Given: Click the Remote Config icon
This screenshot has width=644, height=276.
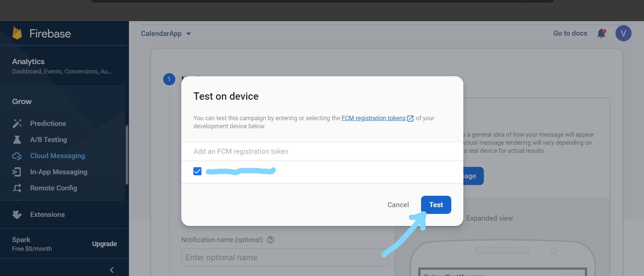Looking at the screenshot, I should coord(17,188).
